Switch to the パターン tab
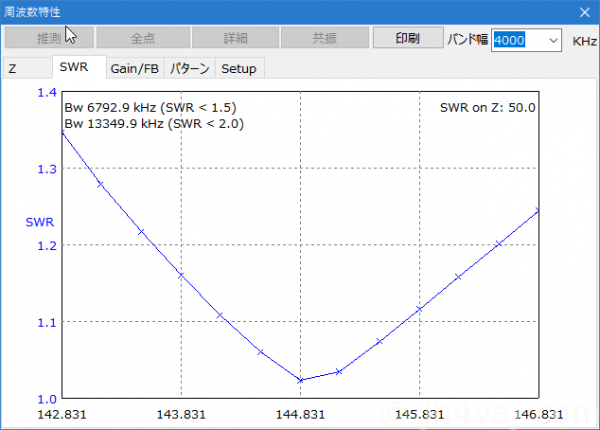The height and width of the screenshot is (430, 600). pos(189,69)
